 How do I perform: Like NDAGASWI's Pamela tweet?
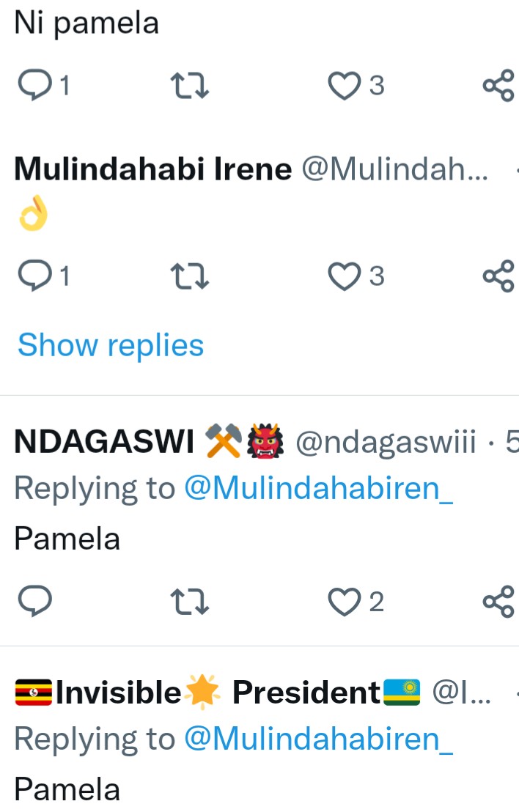(x=344, y=602)
